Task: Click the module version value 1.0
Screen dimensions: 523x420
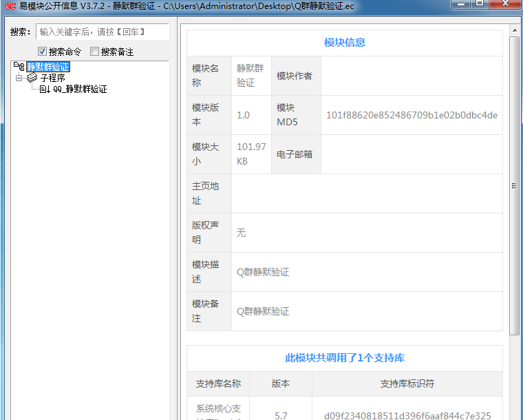Action: tap(243, 115)
